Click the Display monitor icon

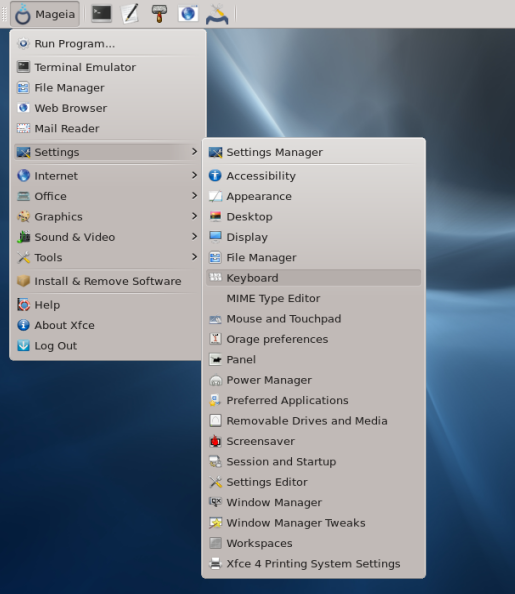coord(215,237)
